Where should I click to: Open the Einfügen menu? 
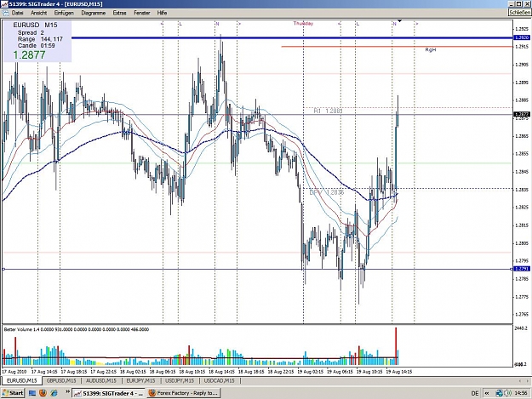pos(64,13)
